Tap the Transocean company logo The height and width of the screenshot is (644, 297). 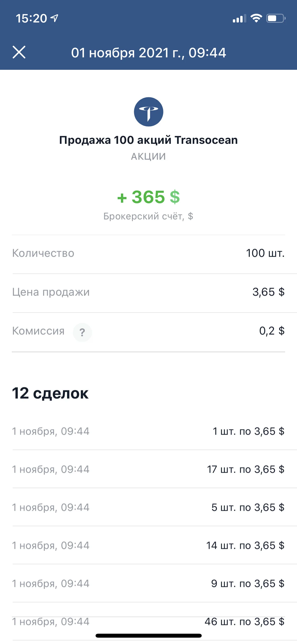click(x=148, y=112)
